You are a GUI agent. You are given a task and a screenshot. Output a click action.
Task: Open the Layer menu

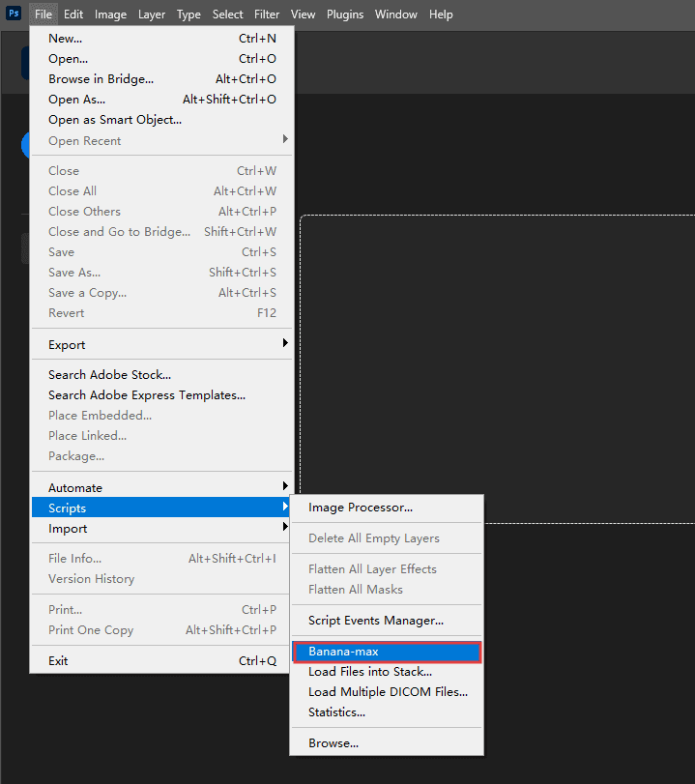point(152,14)
